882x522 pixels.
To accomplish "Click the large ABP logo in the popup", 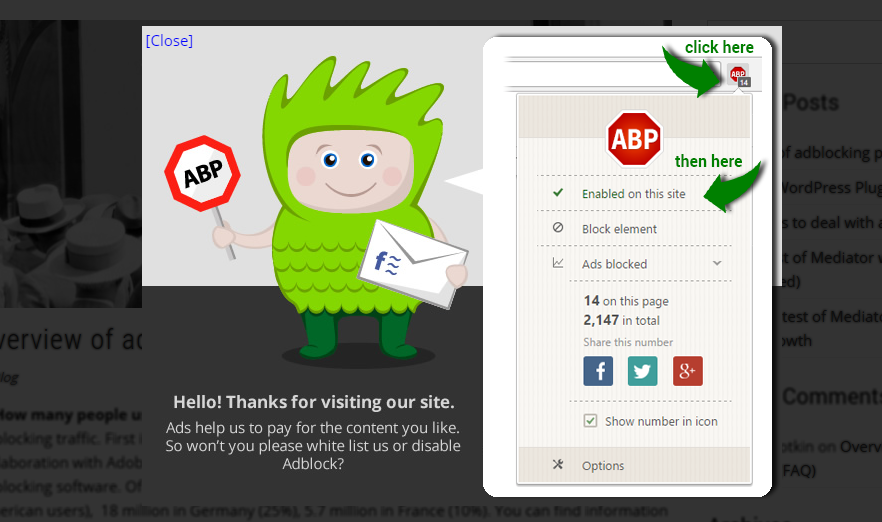I will click(634, 138).
